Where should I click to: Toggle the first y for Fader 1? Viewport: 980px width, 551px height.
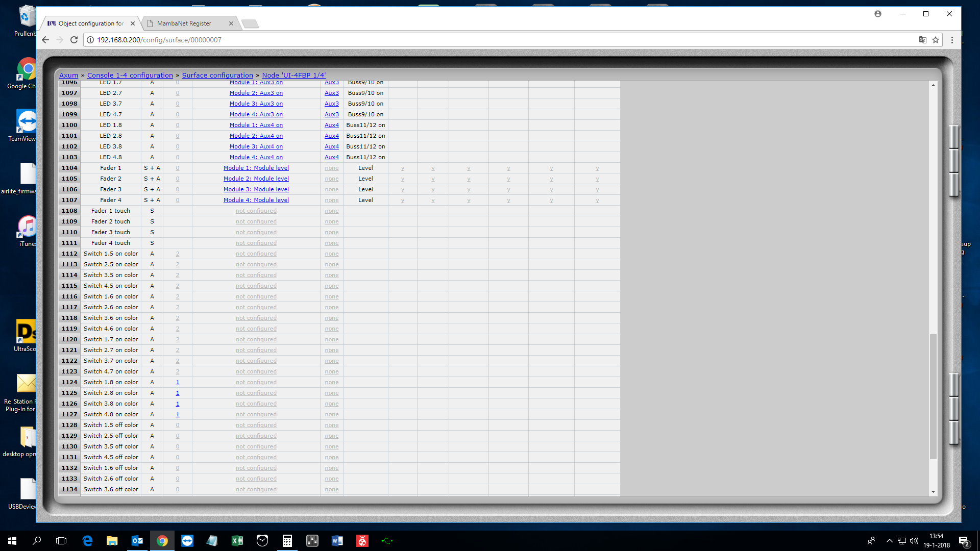[403, 168]
